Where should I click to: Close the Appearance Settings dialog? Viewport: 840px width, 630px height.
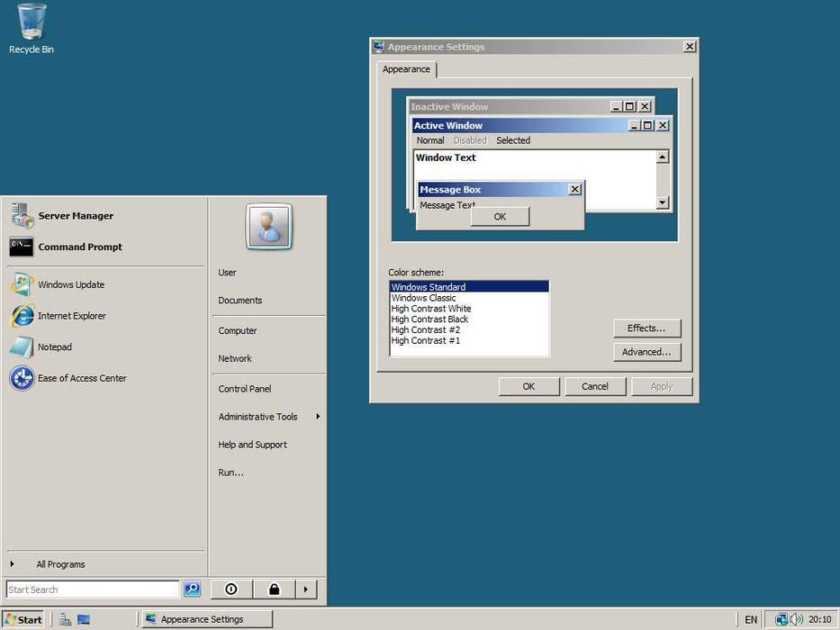coord(690,47)
